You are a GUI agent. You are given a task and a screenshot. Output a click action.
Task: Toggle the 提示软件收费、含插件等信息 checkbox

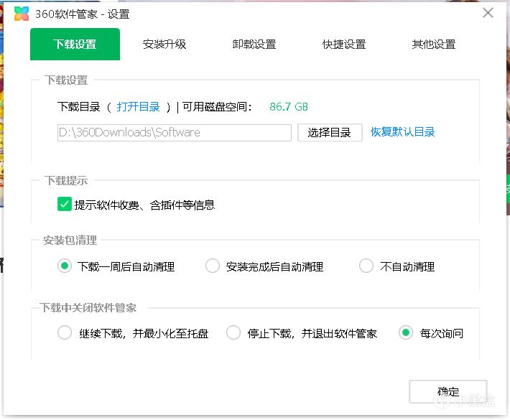tap(65, 205)
